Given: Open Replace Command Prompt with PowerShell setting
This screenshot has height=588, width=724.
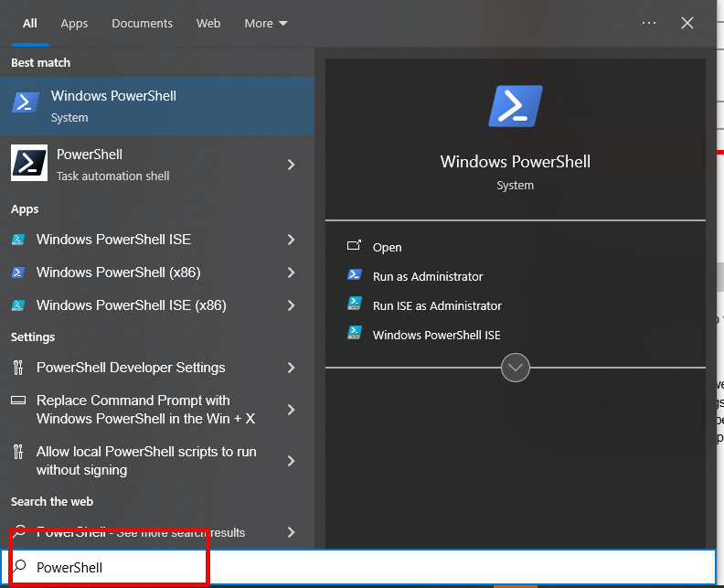Looking at the screenshot, I should coord(157,410).
